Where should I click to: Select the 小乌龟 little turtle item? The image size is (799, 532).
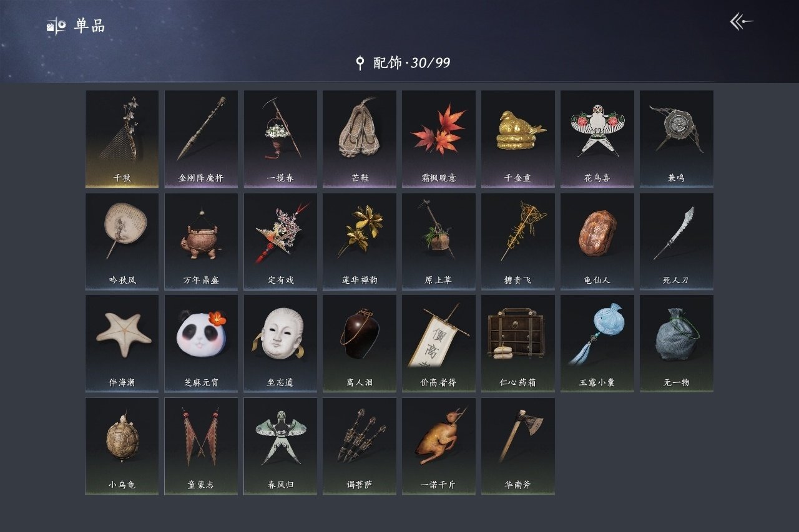click(x=122, y=447)
